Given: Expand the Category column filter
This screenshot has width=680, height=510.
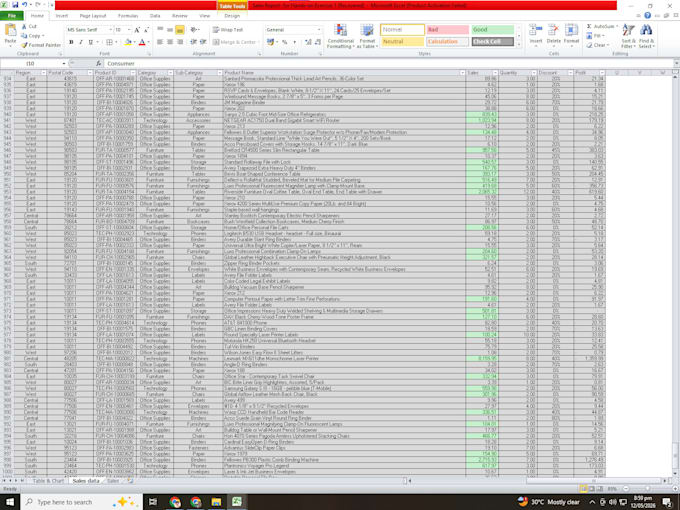Looking at the screenshot, I should (x=170, y=73).
